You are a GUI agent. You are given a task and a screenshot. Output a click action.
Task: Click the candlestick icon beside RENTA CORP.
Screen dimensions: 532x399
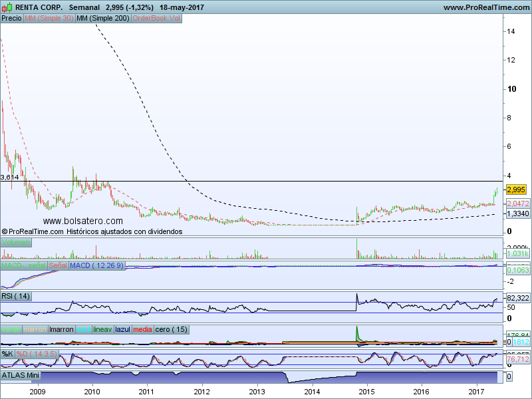[7, 7]
